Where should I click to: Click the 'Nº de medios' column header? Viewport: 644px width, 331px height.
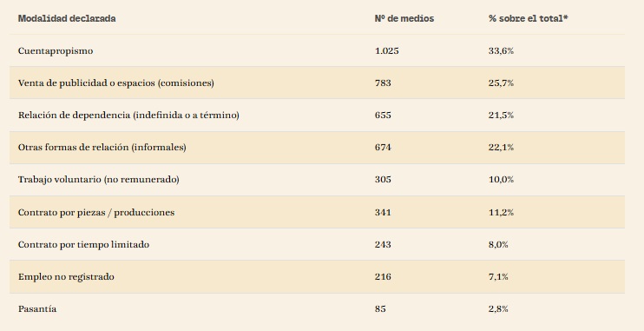pyautogui.click(x=404, y=18)
